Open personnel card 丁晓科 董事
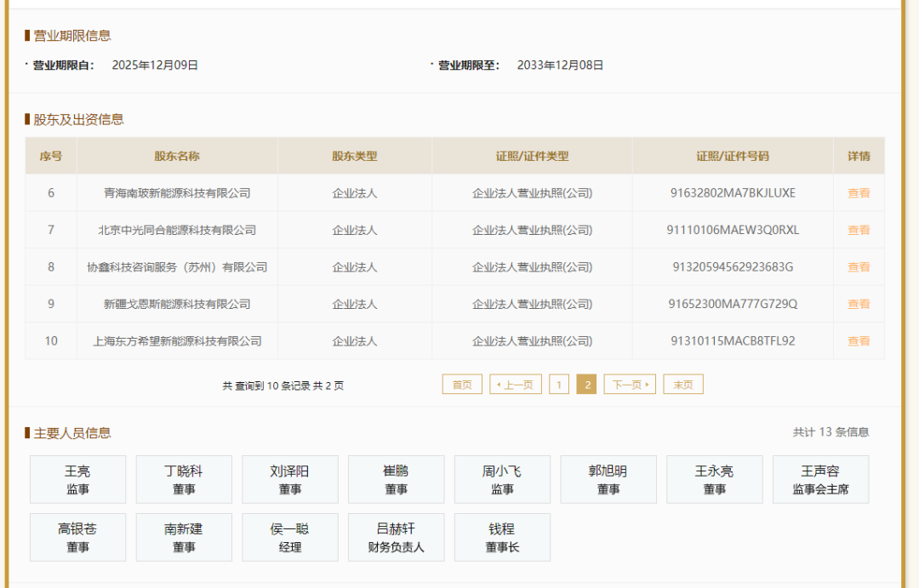This screenshot has height=588, width=919. point(184,479)
